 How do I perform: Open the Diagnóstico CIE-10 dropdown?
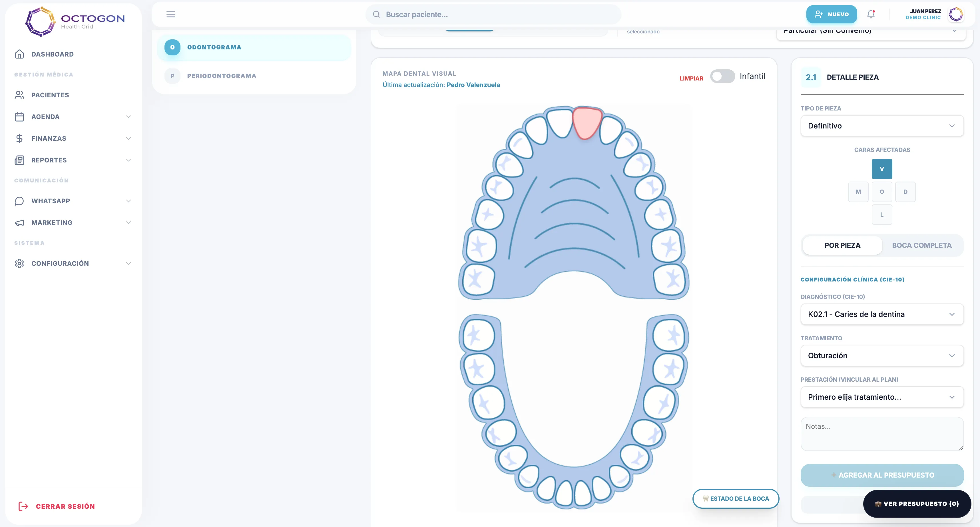click(x=882, y=314)
